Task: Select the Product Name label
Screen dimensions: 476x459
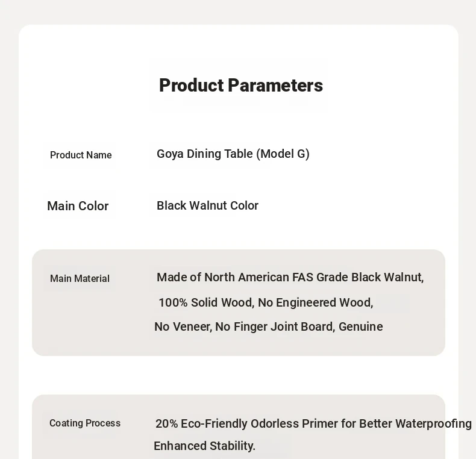Action: pos(81,155)
